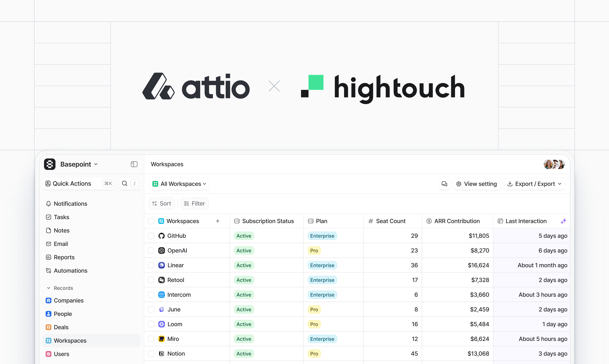The image size is (609, 364).
Task: Collapse the Records section chevron
Action: (49, 288)
